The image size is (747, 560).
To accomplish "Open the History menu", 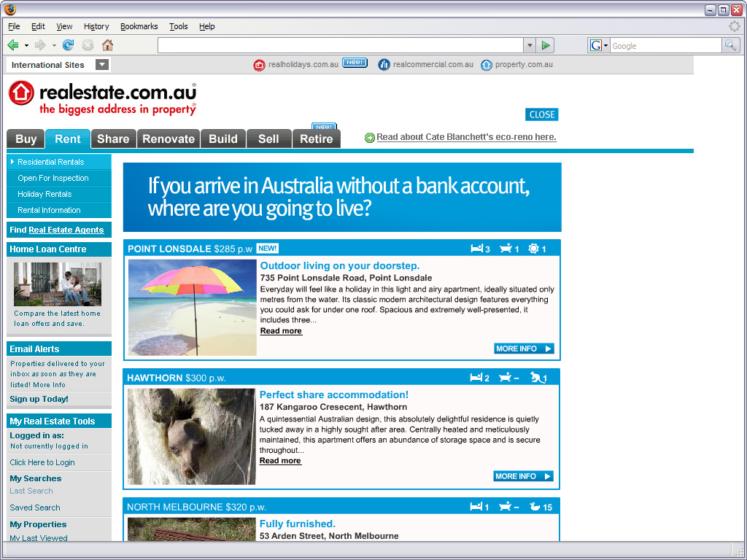I will click(x=96, y=26).
